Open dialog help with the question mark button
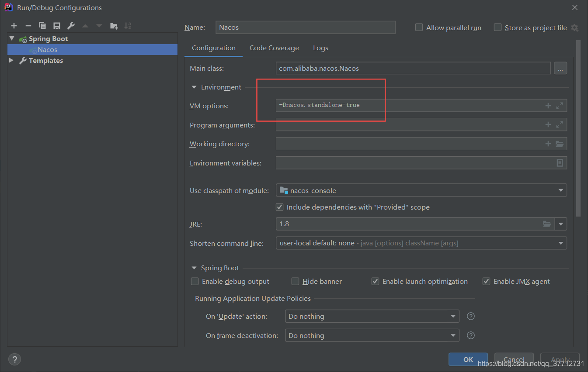588x372 pixels. tap(14, 359)
